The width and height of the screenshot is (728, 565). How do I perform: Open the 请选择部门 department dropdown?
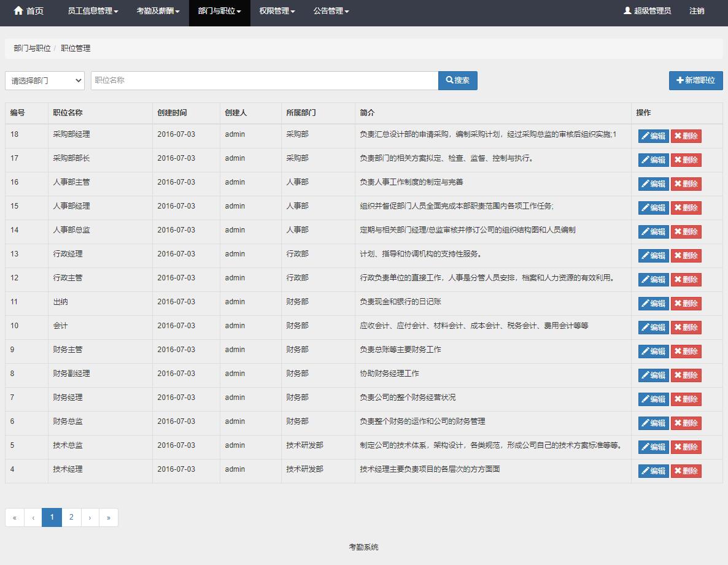pos(44,80)
